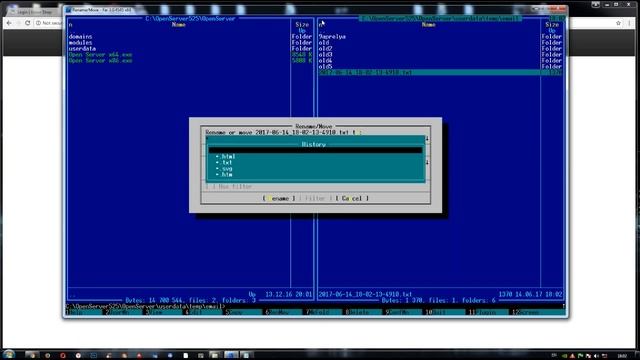Click the F4 Edit key in the bottom bar
The height and width of the screenshot is (360, 640).
coord(204,312)
